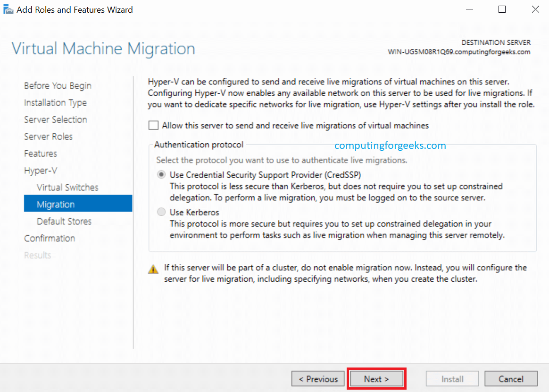
Task: Open the Before You Begin step
Action: (58, 86)
